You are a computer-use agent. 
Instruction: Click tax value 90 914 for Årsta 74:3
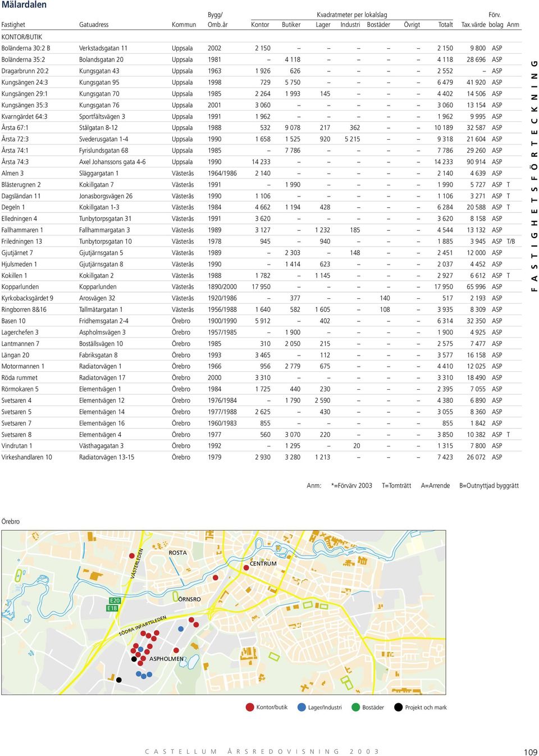click(x=476, y=162)
